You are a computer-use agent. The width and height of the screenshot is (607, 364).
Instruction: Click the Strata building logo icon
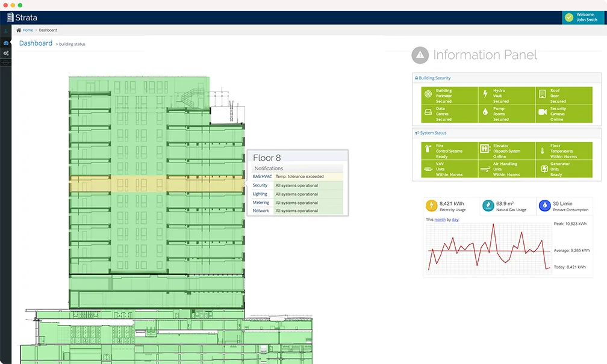click(10, 17)
